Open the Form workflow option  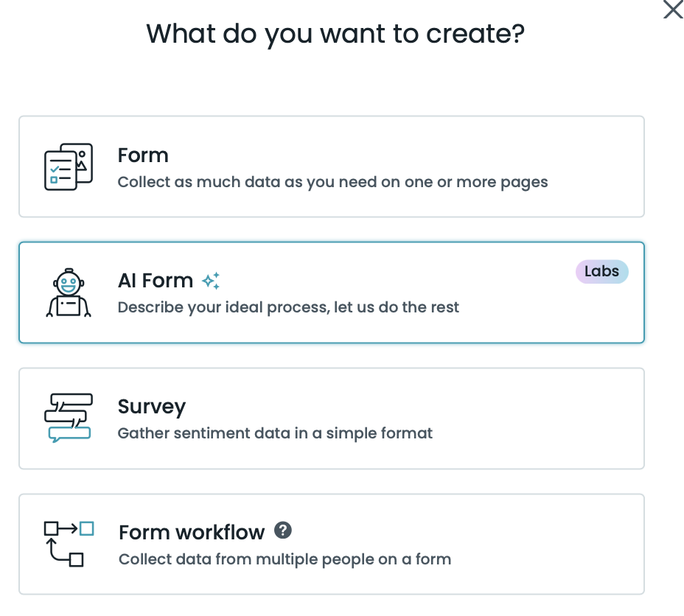[332, 544]
